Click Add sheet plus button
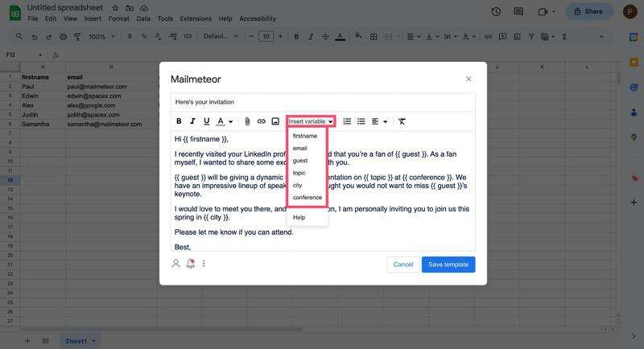 point(27,341)
